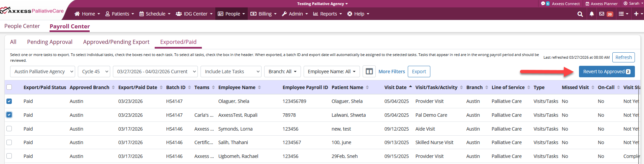Click the search magnifier icon
The height and width of the screenshot is (164, 644).
(580, 14)
